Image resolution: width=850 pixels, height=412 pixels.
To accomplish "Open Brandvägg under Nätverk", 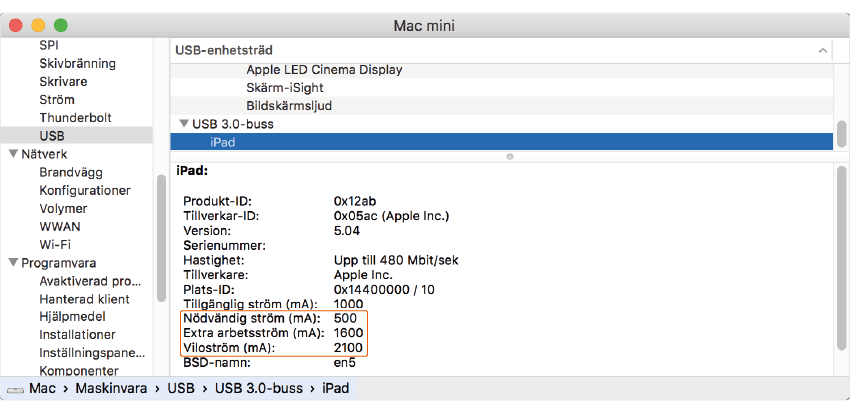I will (71, 173).
